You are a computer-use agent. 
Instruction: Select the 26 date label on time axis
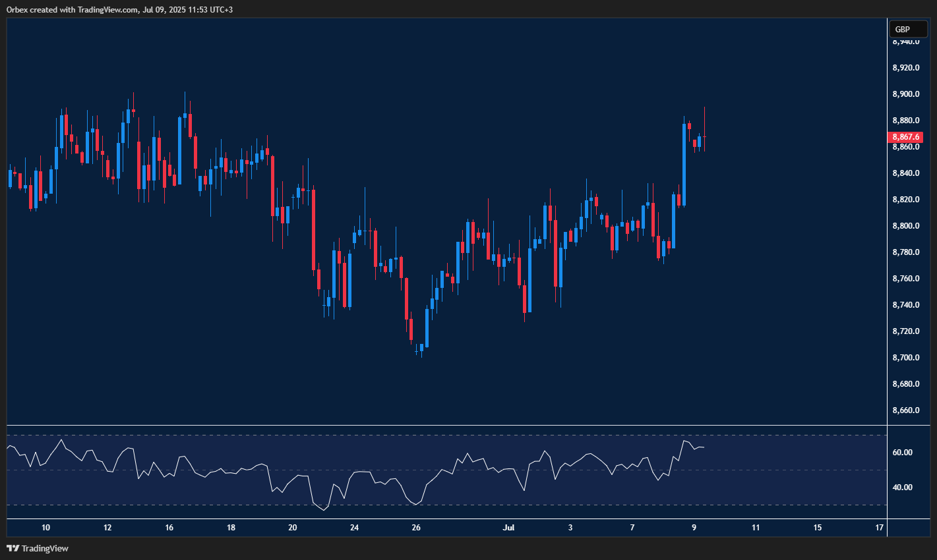[x=415, y=527]
